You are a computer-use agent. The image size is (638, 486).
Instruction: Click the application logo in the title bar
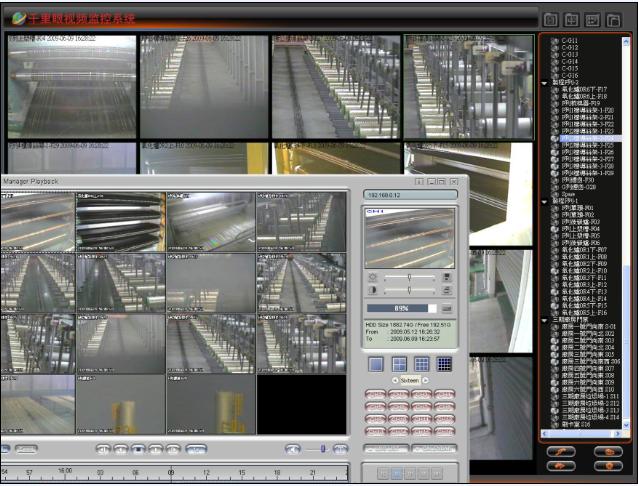18,18
